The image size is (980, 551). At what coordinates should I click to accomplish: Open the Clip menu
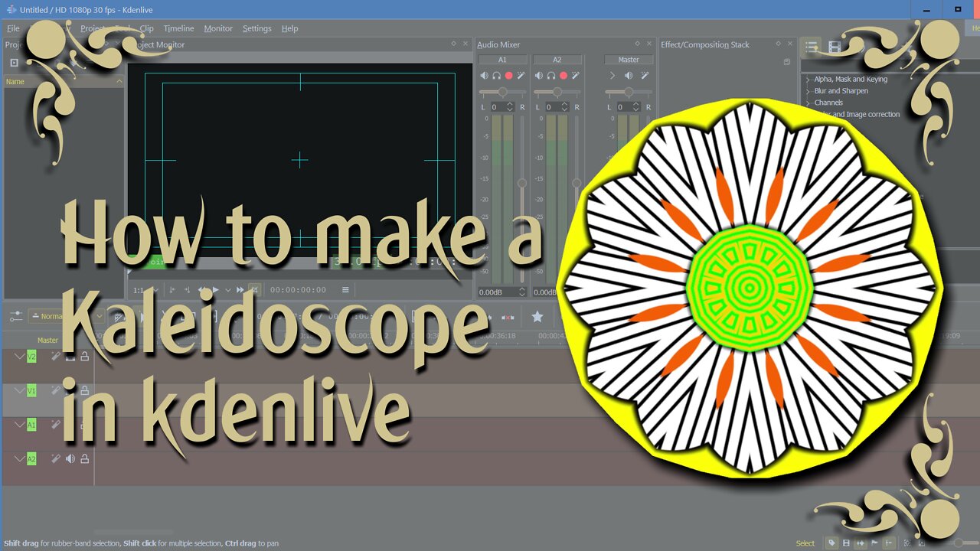tap(146, 28)
